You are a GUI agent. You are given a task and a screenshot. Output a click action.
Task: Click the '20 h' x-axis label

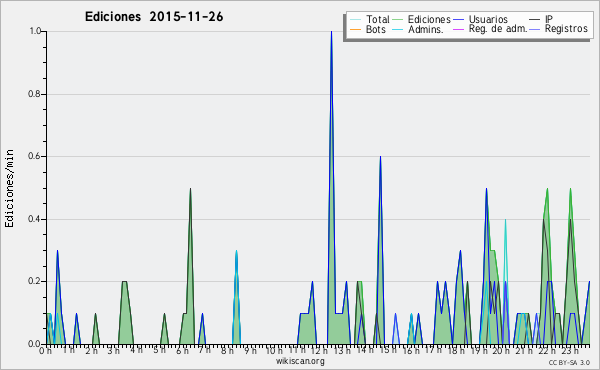click(500, 351)
